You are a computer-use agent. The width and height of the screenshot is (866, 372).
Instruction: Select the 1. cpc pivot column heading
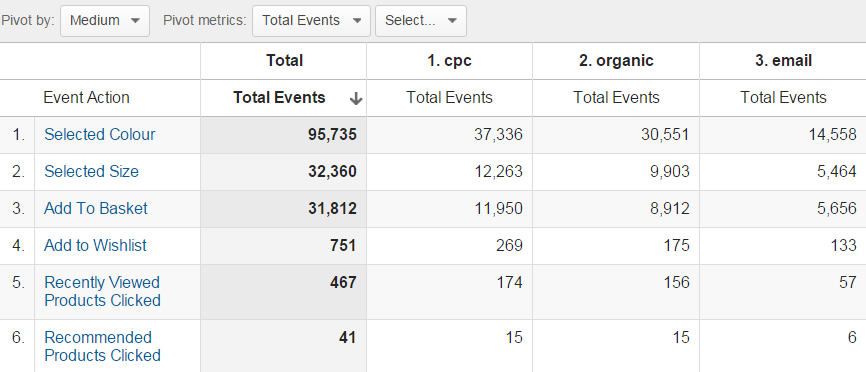450,61
